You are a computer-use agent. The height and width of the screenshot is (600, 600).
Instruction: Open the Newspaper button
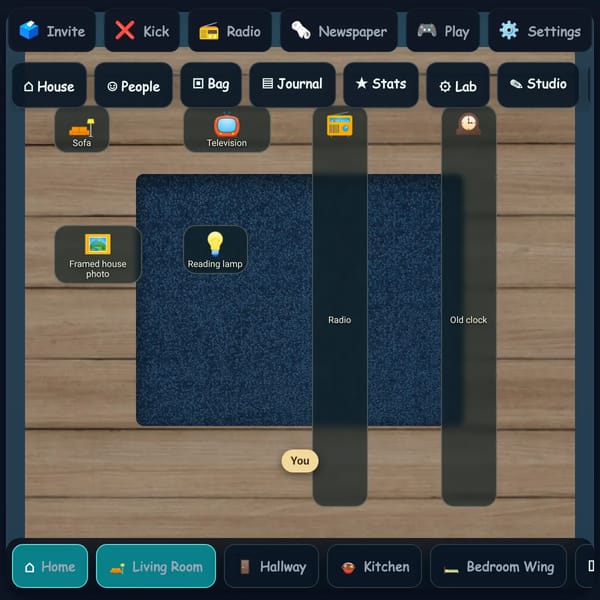[x=339, y=31]
